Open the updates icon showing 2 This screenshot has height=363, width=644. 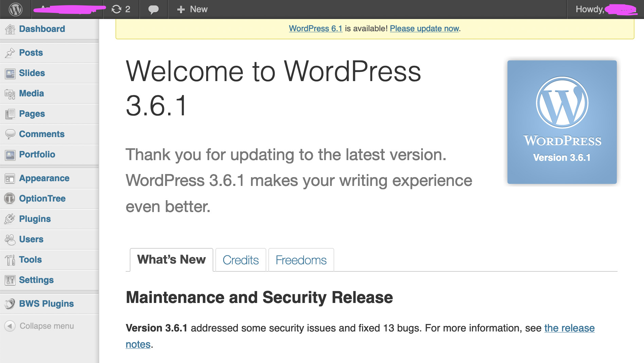pyautogui.click(x=121, y=9)
